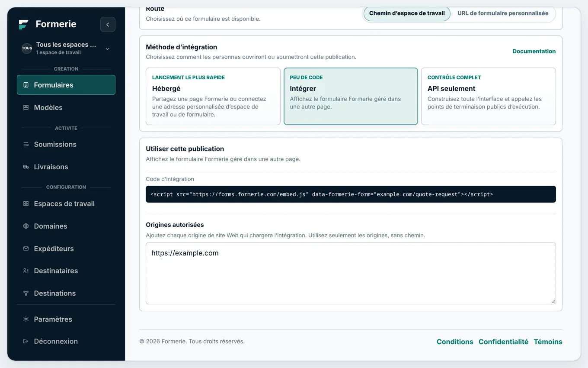Viewport: 588px width, 368px height.
Task: Click the Expéditeurs envelope icon
Action: pos(26,249)
